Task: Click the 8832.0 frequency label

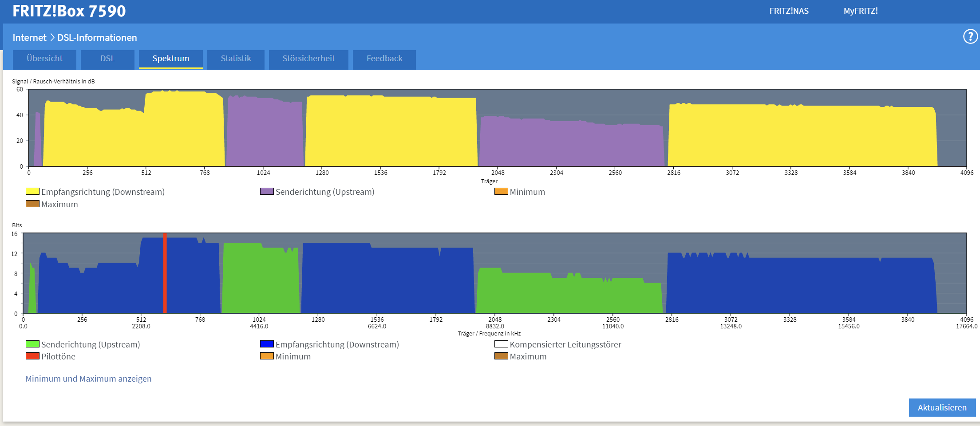Action: 495,326
